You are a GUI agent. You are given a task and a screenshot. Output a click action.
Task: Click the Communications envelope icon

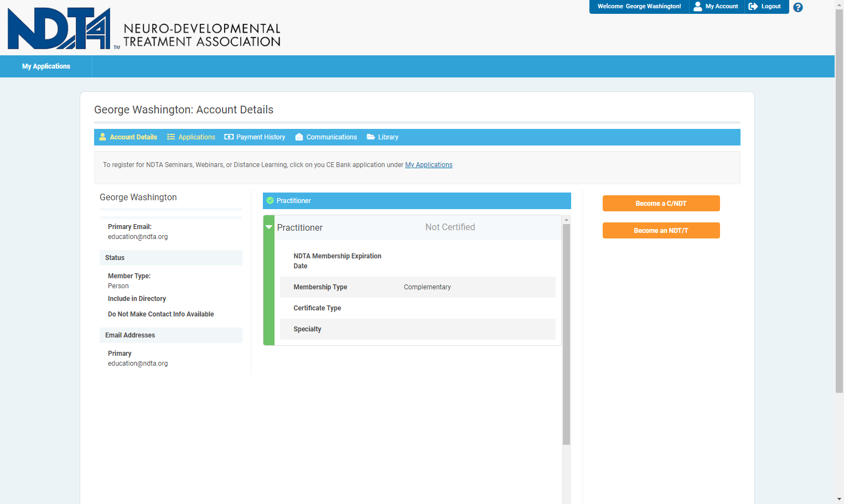299,137
